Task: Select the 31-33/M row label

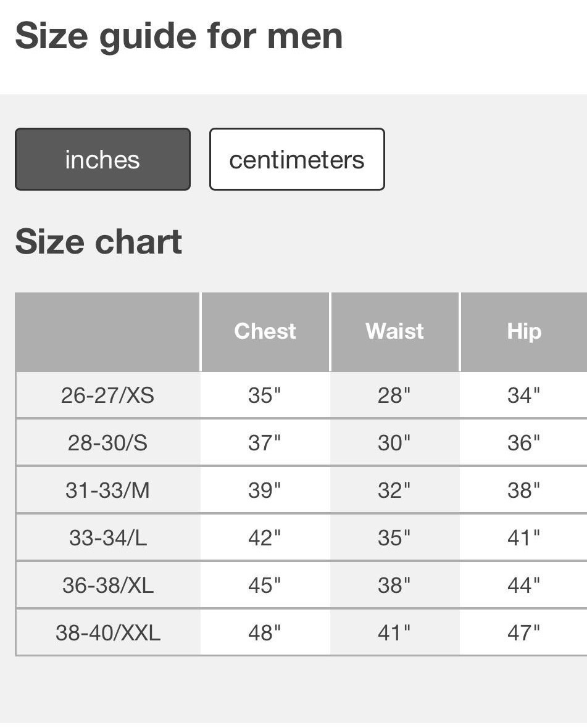Action: pos(107,489)
